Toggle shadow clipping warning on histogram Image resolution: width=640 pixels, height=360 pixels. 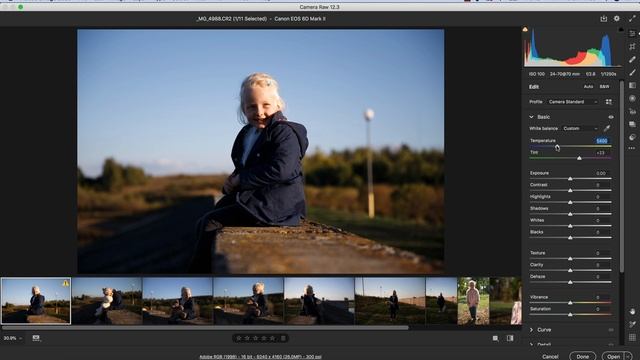pyautogui.click(x=525, y=29)
